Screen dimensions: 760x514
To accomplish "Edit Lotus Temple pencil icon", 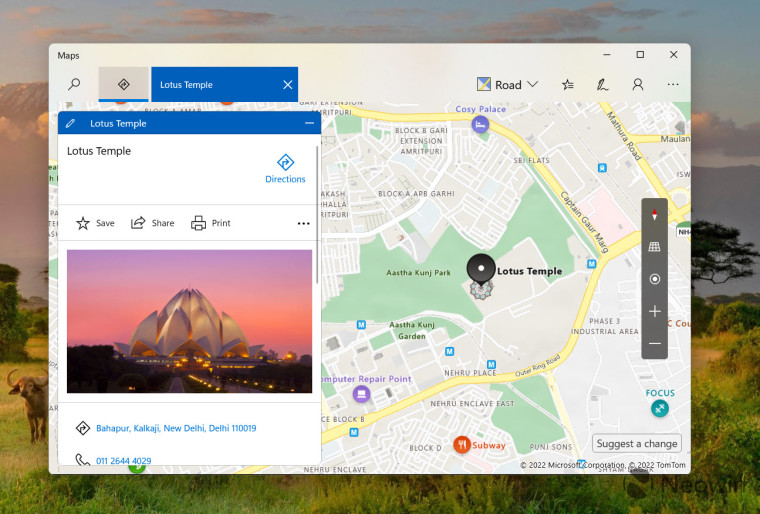I will coord(70,123).
